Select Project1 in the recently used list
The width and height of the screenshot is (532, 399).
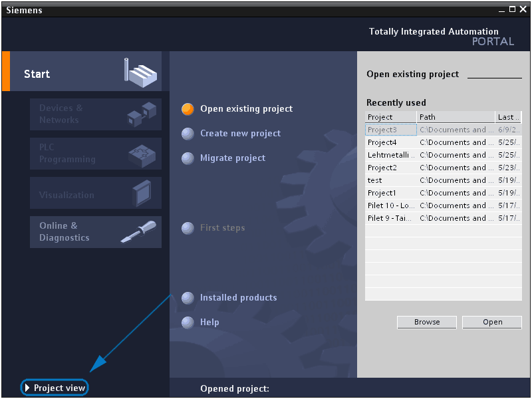[x=444, y=193]
